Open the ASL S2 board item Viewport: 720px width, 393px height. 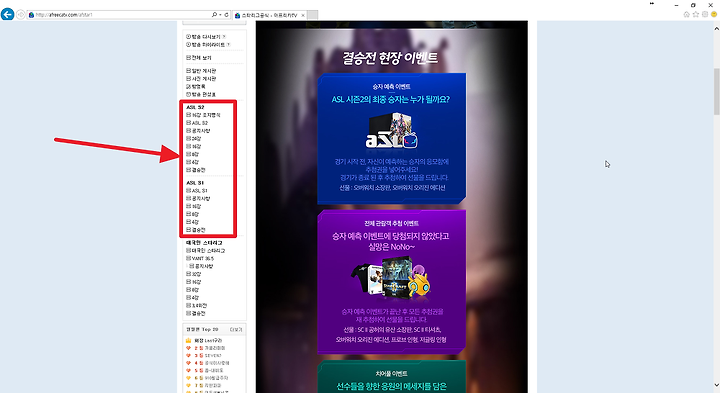197,123
